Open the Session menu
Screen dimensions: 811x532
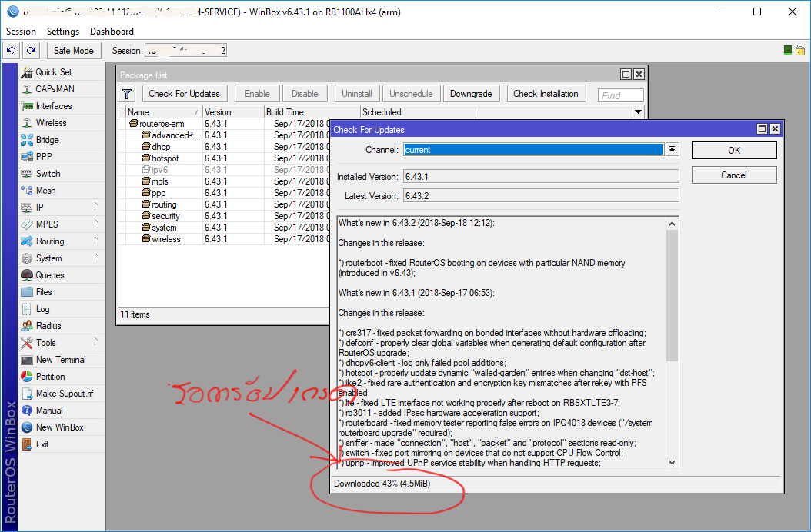(22, 32)
